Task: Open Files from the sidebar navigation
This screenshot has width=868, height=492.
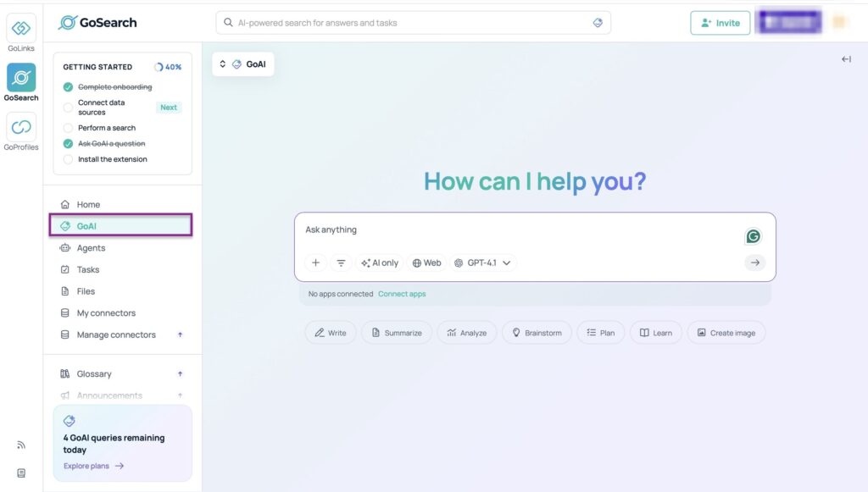Action: [x=84, y=290]
